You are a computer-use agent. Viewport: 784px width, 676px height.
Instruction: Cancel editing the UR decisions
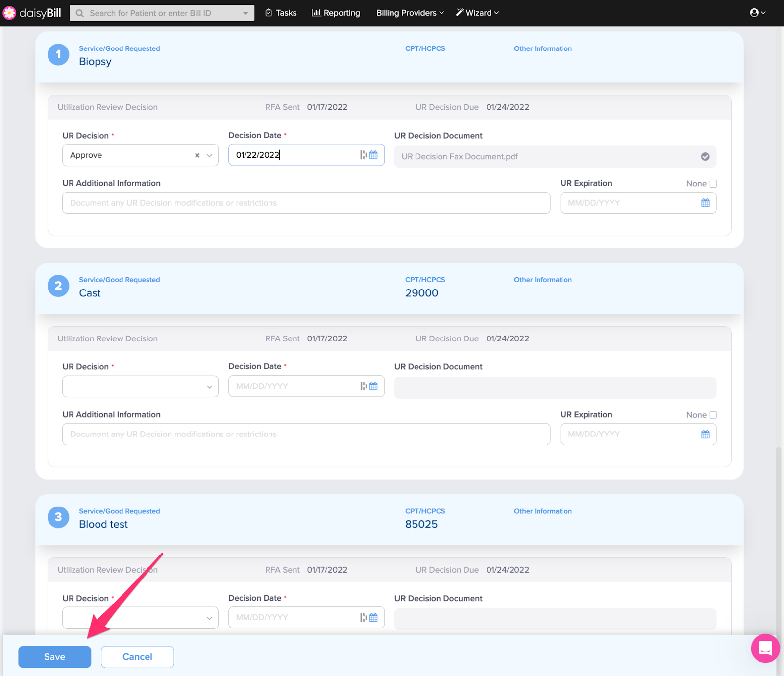pos(137,657)
